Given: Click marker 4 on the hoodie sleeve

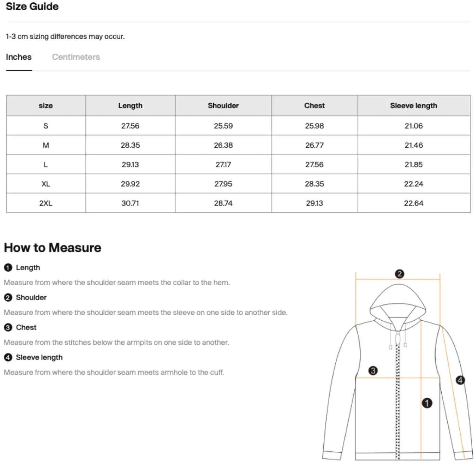Looking at the screenshot, I should pos(460,380).
